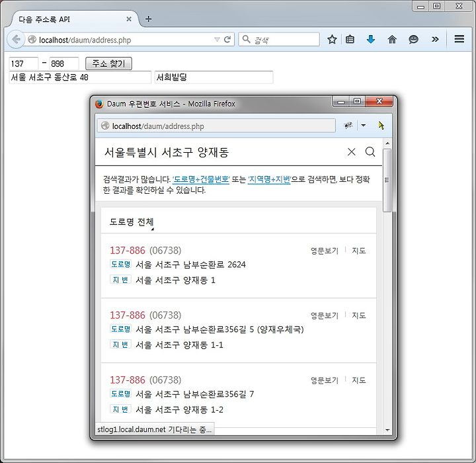The image size is (476, 463).
Task: Click 영문보기 for 남부순환로356길 7 result
Action: click(324, 380)
